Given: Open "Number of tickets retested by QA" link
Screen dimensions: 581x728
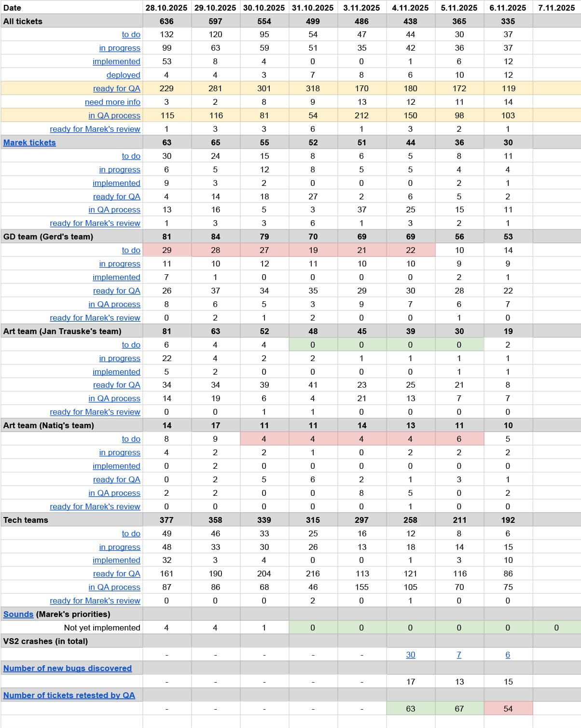Looking at the screenshot, I should pyautogui.click(x=69, y=695).
